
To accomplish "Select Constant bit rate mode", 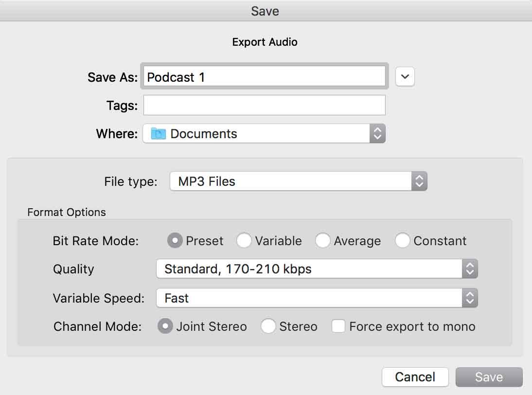I will 402,241.
